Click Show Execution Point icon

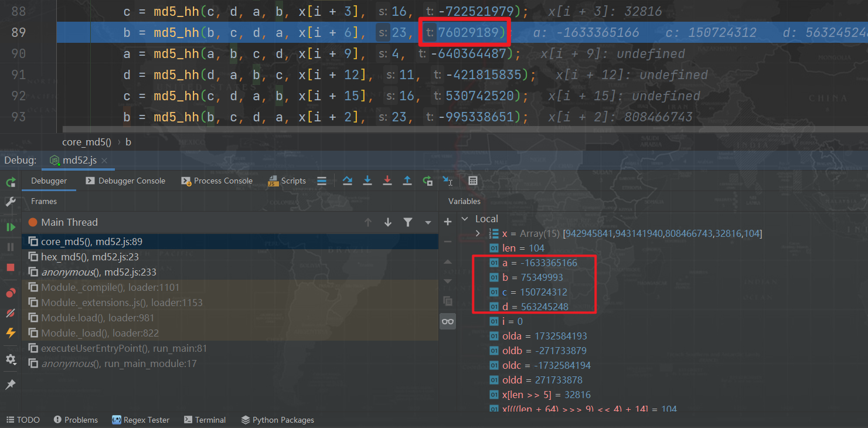321,181
